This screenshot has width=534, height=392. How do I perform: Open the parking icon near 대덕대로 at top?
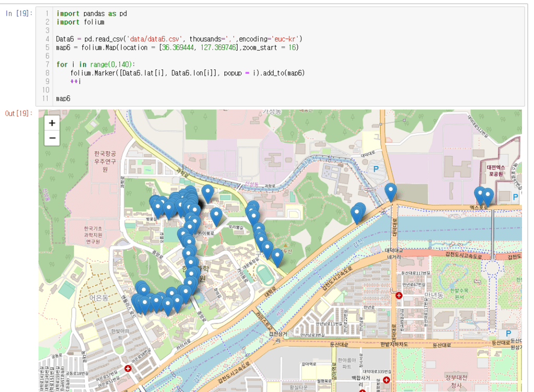[375, 169]
